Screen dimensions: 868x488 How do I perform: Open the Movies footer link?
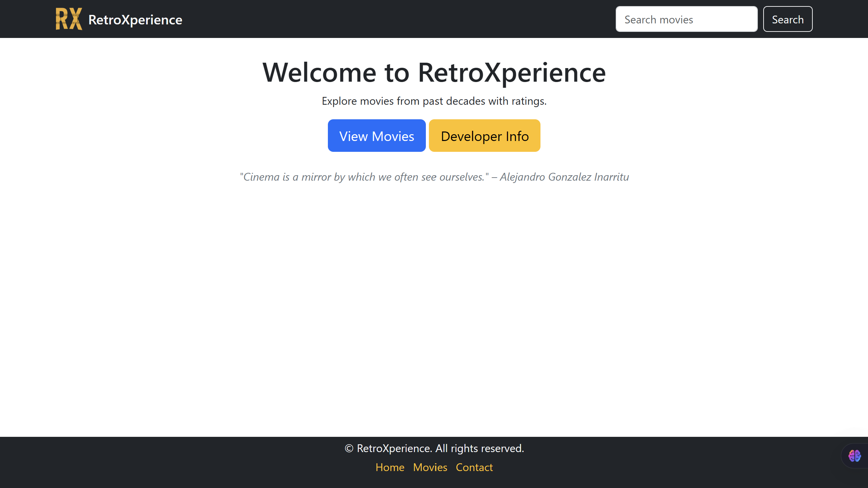[x=430, y=467]
